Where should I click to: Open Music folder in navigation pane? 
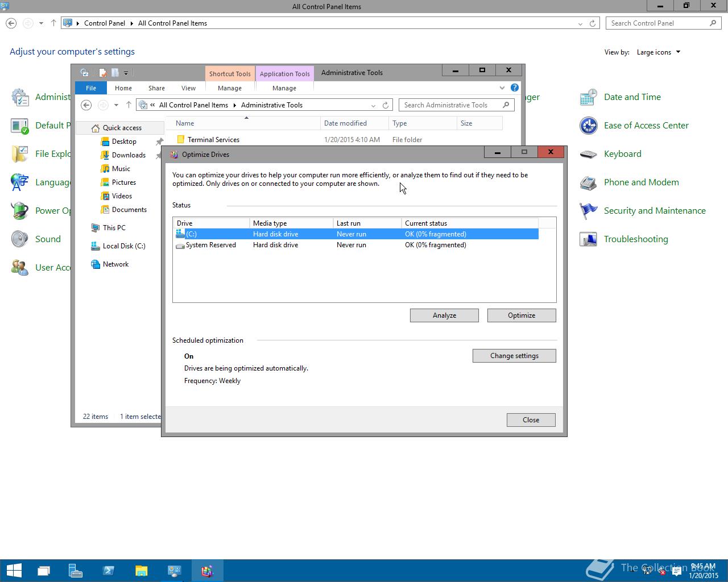click(121, 169)
